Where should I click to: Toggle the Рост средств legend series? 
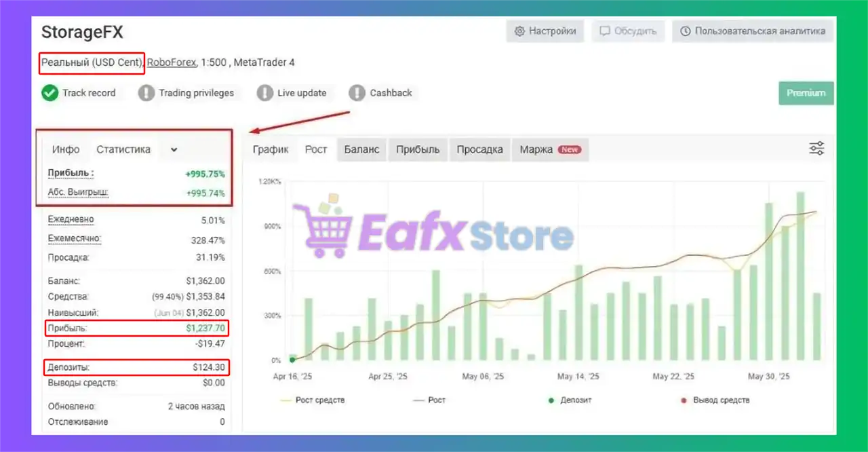click(x=313, y=400)
